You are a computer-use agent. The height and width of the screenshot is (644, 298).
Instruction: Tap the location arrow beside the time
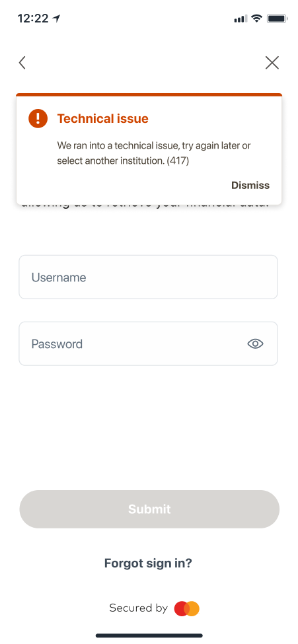point(57,18)
